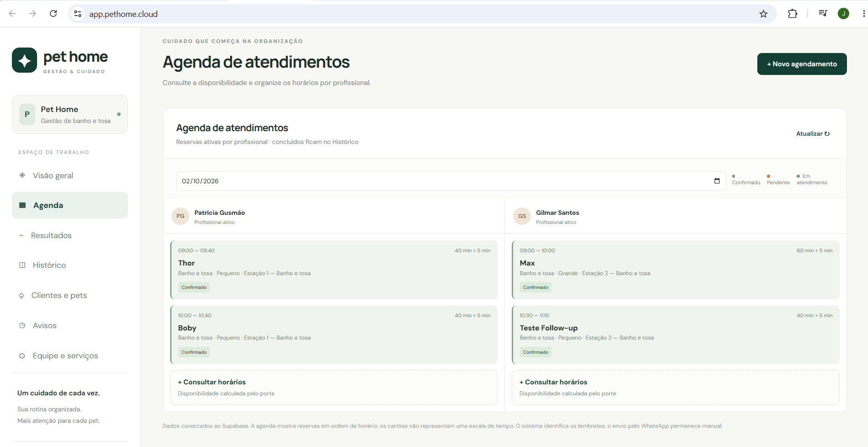Reload the page in the browser
Image resolution: width=868 pixels, height=447 pixels.
click(x=54, y=14)
